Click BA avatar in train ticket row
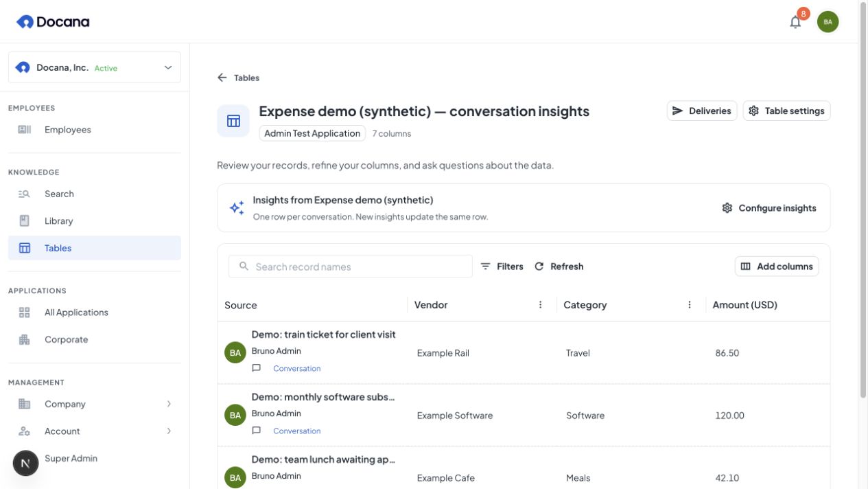This screenshot has height=489, width=868. (235, 352)
